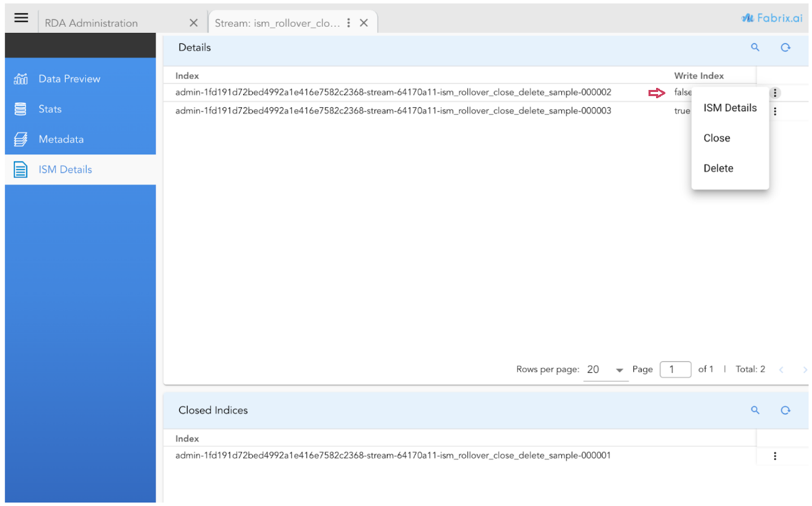
Task: Open Data Preview in sidebar
Action: (69, 79)
